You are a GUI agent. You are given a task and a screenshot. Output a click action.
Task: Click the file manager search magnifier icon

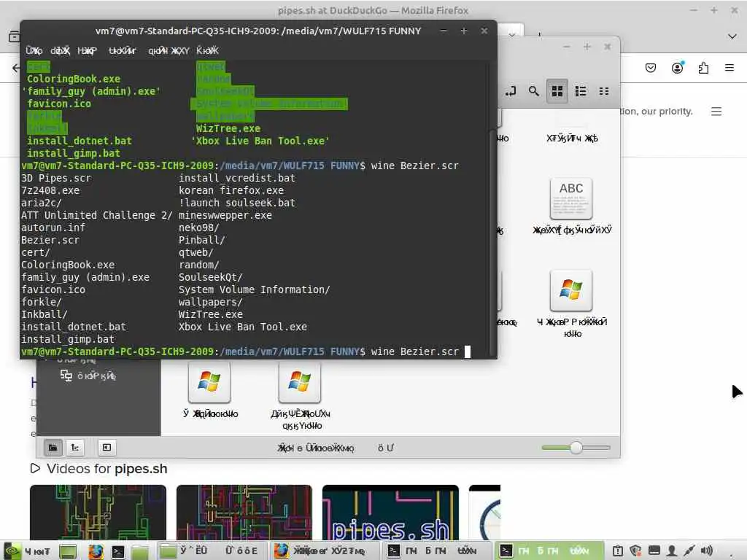coord(533,91)
